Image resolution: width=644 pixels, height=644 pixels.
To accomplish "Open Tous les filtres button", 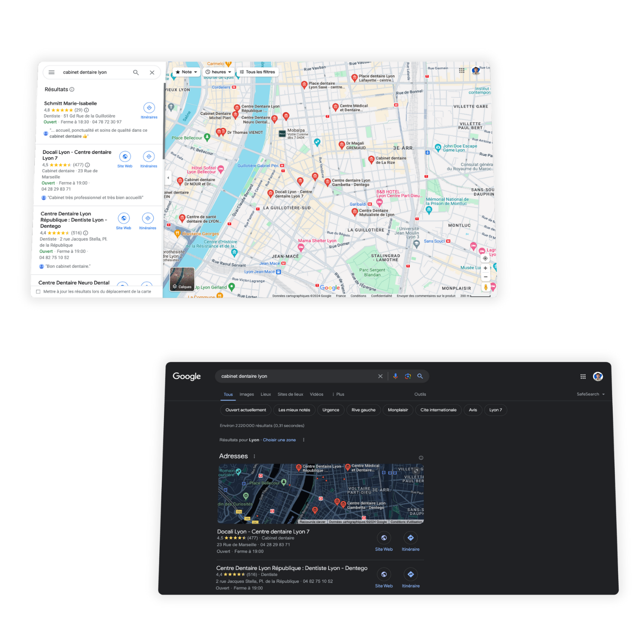I will click(x=257, y=72).
